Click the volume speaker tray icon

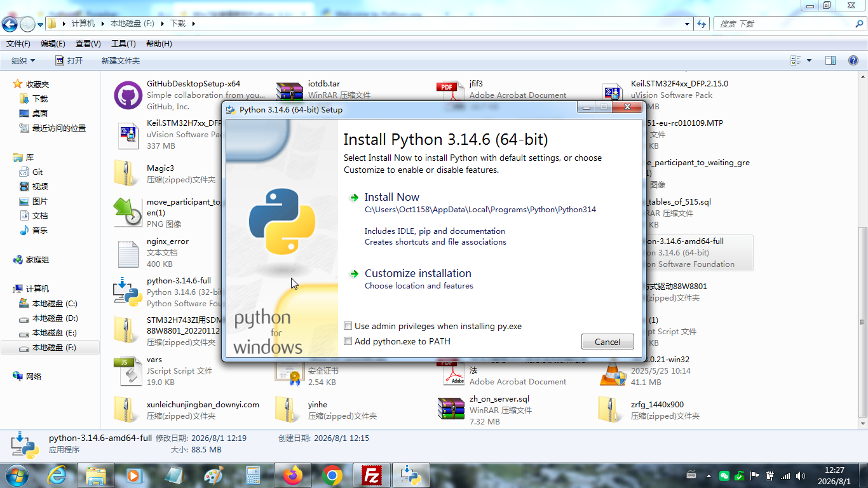point(801,475)
